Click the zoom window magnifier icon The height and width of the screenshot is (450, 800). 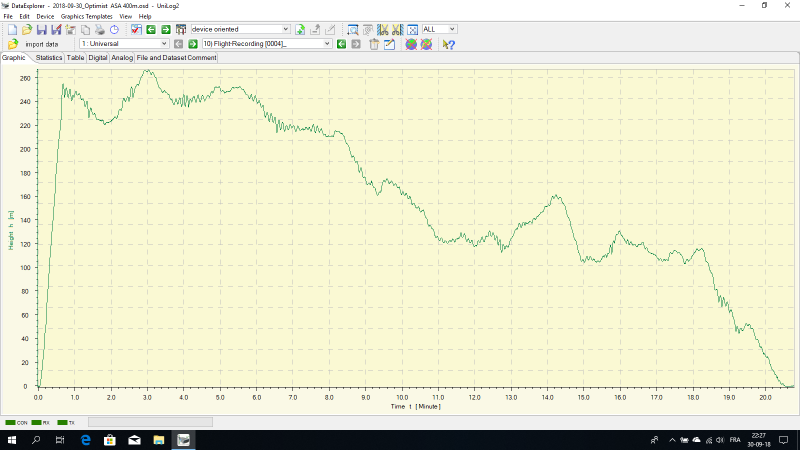coord(353,30)
